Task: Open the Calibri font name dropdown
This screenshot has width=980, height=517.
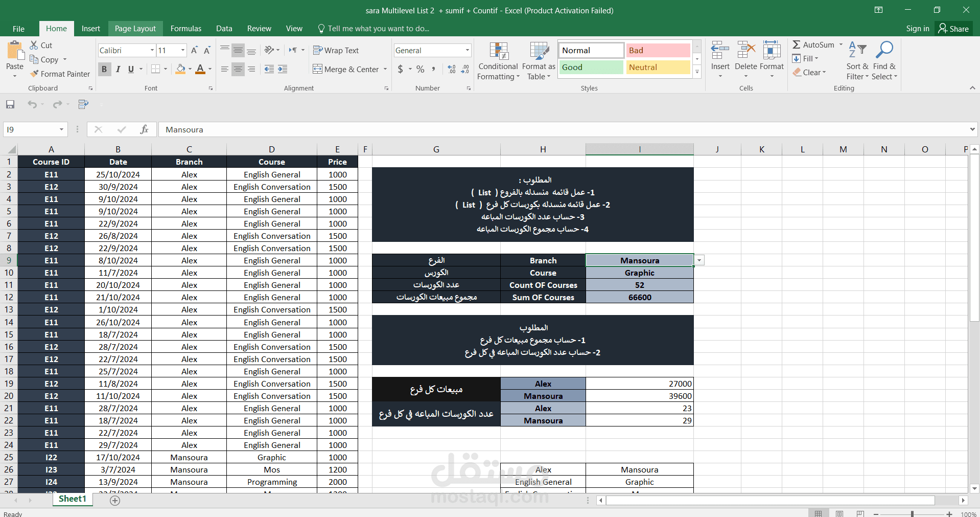Action: 153,50
